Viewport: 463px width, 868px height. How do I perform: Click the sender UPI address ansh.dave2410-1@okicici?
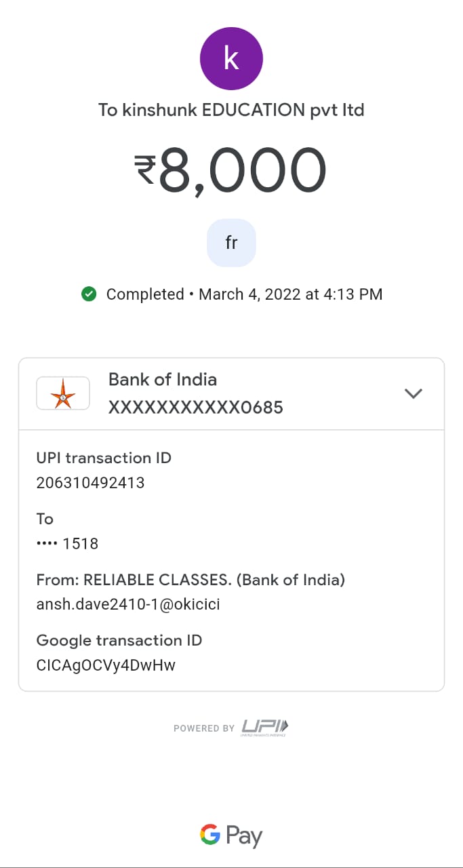click(x=127, y=604)
